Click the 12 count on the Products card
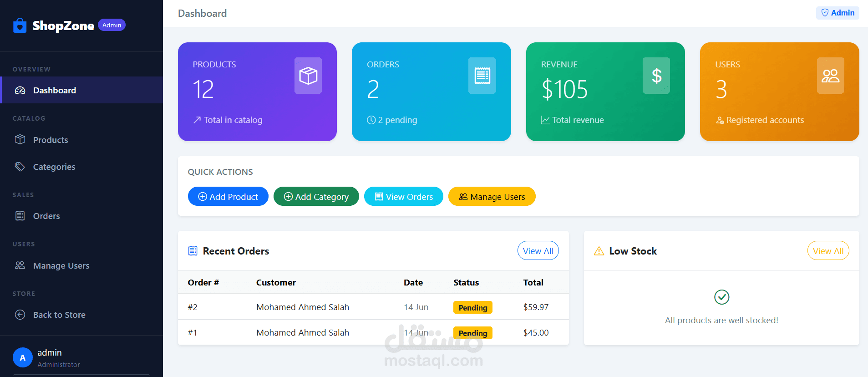 point(203,89)
